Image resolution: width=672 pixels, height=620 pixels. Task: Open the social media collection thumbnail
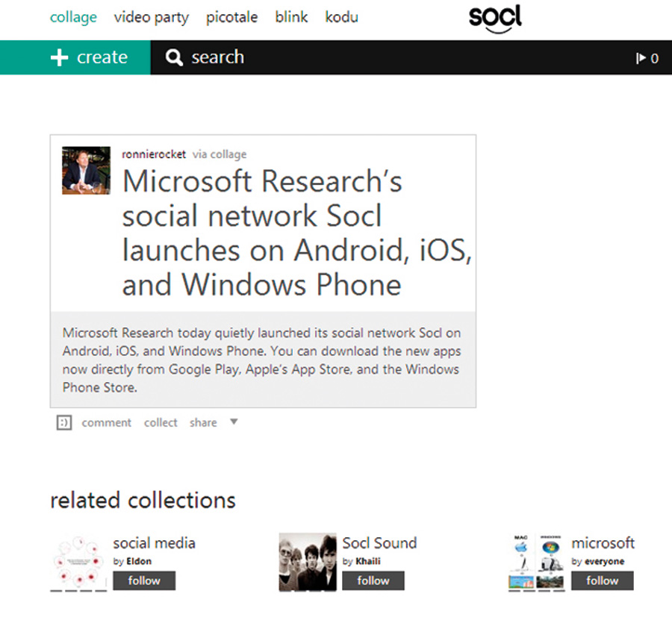[78, 563]
